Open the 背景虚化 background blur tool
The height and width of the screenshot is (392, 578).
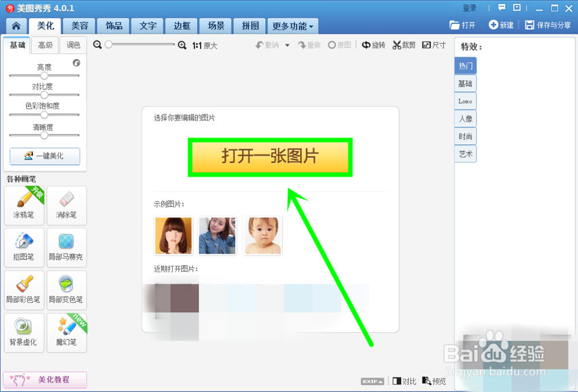click(x=24, y=332)
